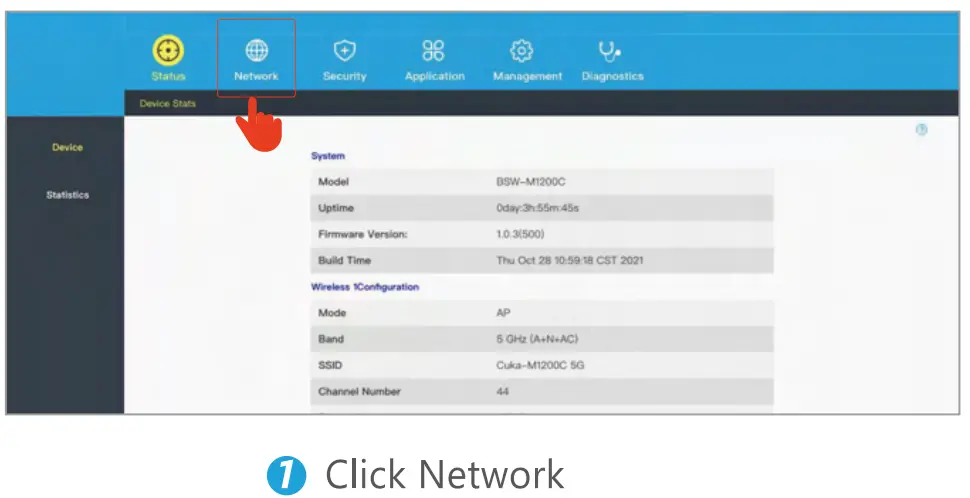Viewport: 970px width, 498px height.
Task: Click the SSID value Cuka-M1200C 5G
Action: [x=540, y=366]
